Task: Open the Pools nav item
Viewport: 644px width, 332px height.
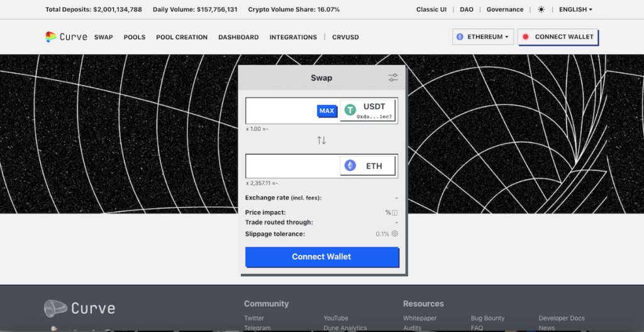Action: 135,37
